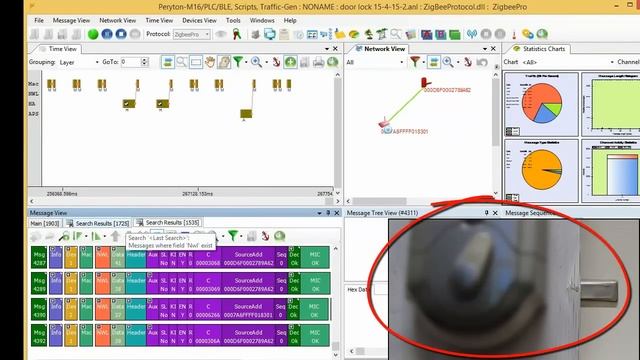The image size is (640, 360).
Task: Open the Time View panel options arrow
Action: click(327, 49)
